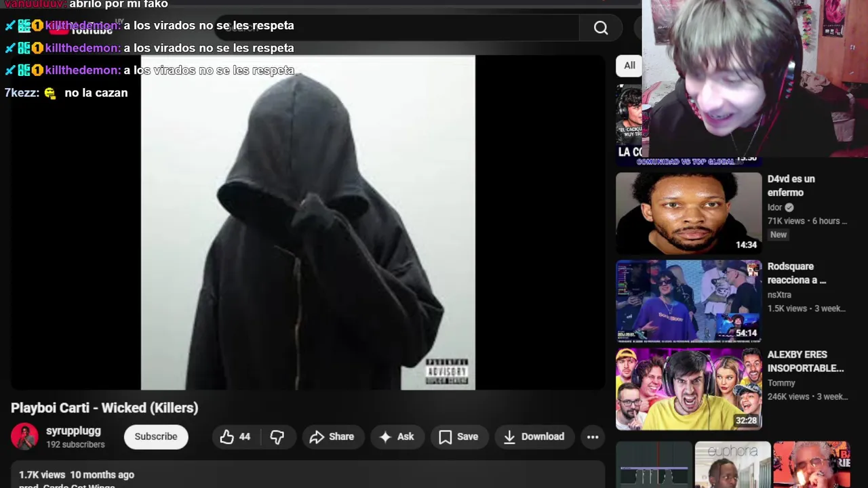Open Idor channel name
Image resolution: width=868 pixels, height=488 pixels.
[775, 207]
